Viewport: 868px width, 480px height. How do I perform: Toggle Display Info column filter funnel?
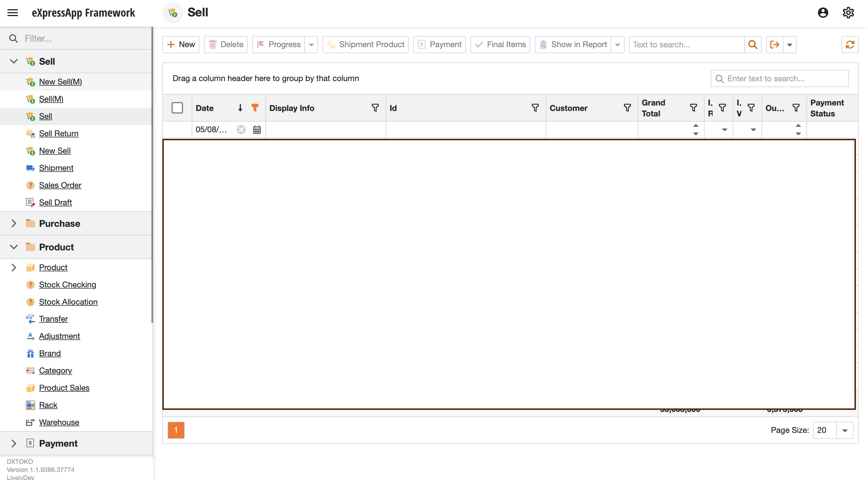375,108
